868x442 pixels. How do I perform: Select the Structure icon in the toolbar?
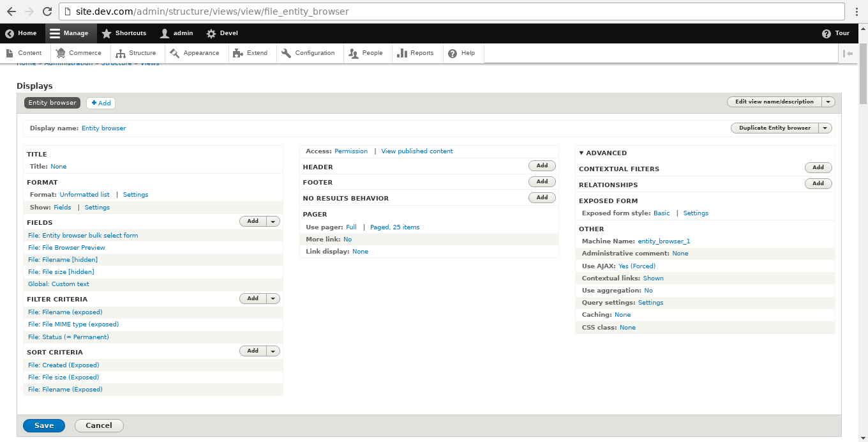pyautogui.click(x=121, y=53)
